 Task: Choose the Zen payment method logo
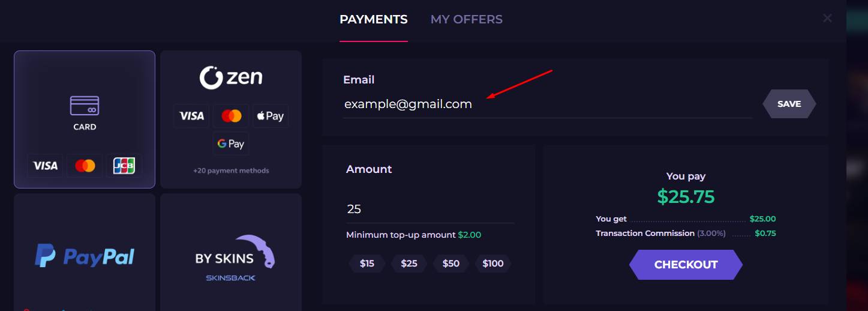231,78
